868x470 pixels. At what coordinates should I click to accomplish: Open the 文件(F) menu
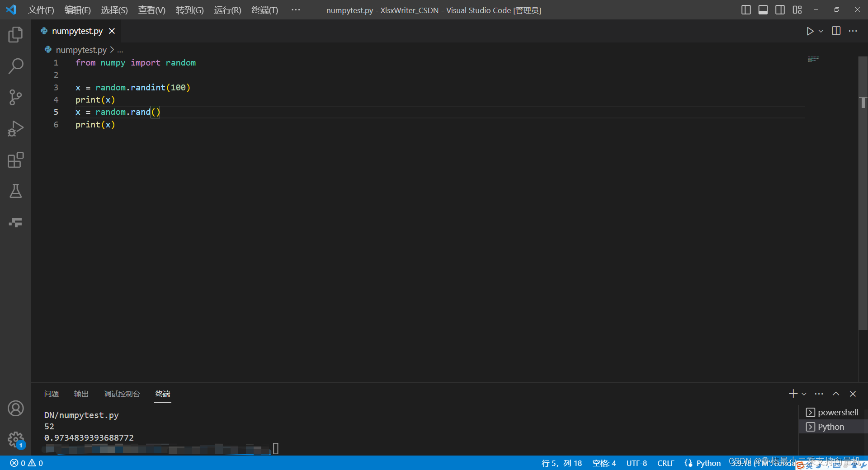click(41, 10)
